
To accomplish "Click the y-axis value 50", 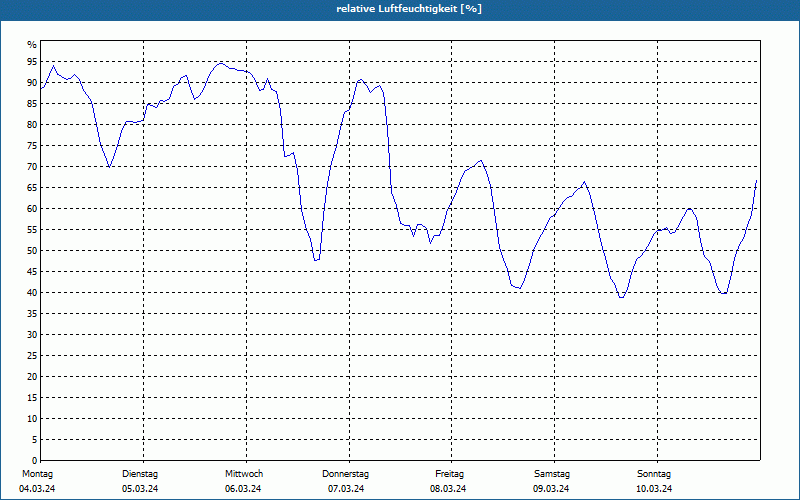I will (x=32, y=251).
